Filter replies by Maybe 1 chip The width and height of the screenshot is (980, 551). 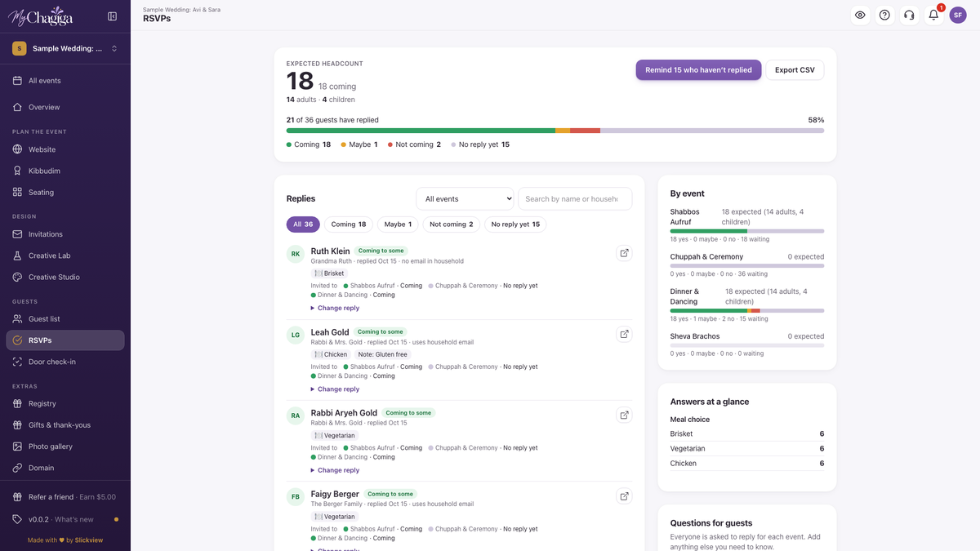click(398, 224)
